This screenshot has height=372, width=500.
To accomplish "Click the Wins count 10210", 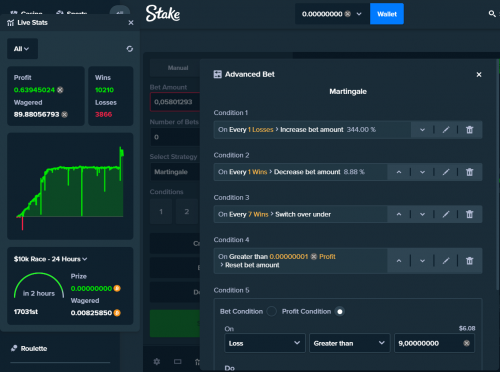I will (x=104, y=90).
